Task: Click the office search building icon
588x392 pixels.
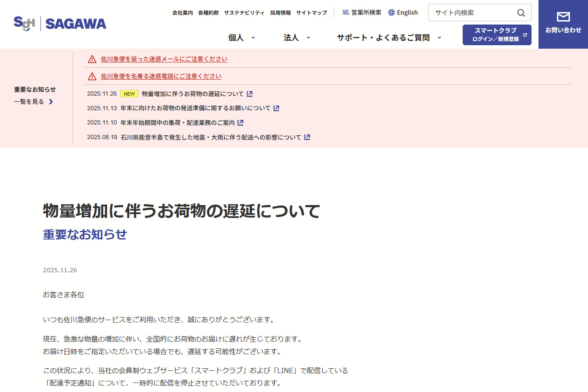Action: (x=345, y=12)
